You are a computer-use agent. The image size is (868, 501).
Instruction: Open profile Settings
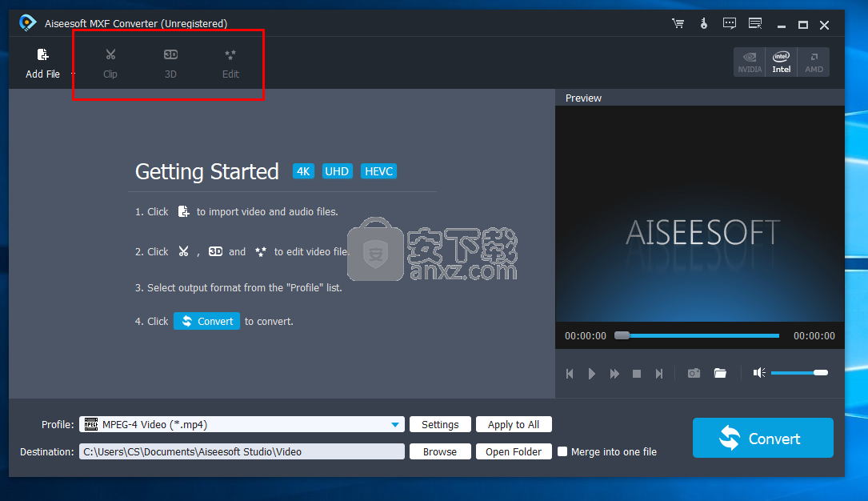pos(440,425)
